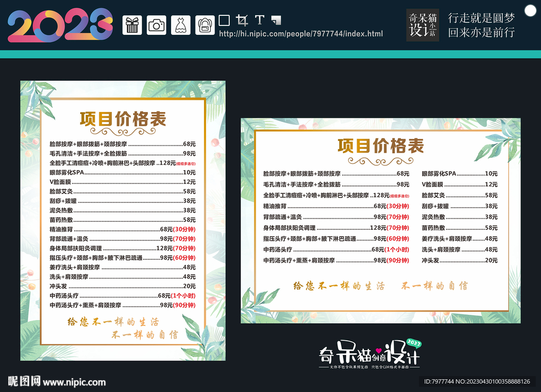The width and height of the screenshot is (541, 392).
Task: Click 中药汤头疗 68元 (1个小时) in the landscape poster
Action: pos(336,249)
